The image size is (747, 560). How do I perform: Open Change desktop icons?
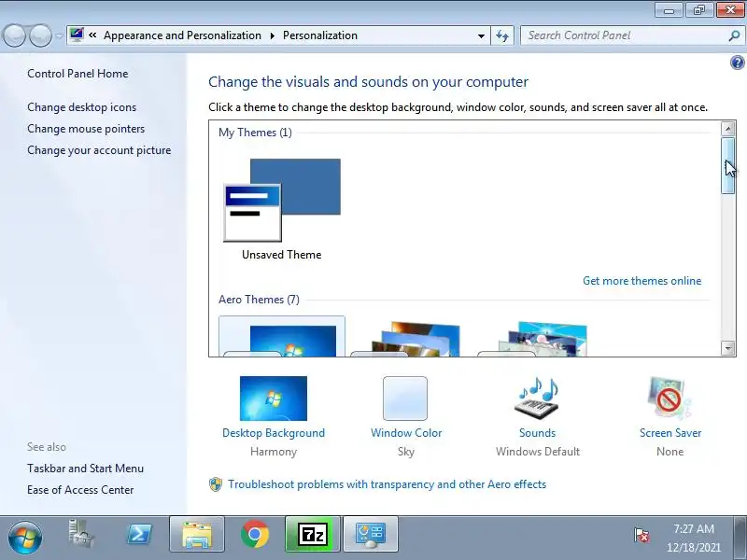[x=81, y=107]
